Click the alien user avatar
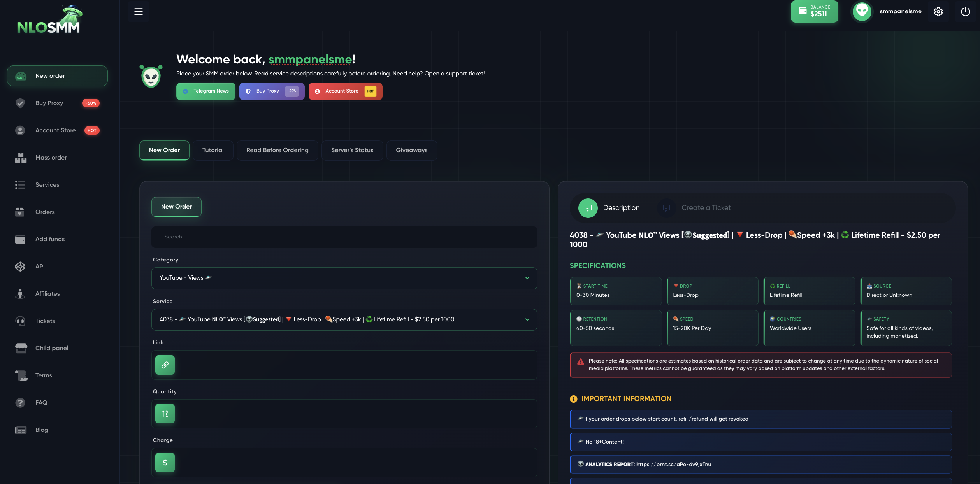This screenshot has width=980, height=484. [x=862, y=12]
